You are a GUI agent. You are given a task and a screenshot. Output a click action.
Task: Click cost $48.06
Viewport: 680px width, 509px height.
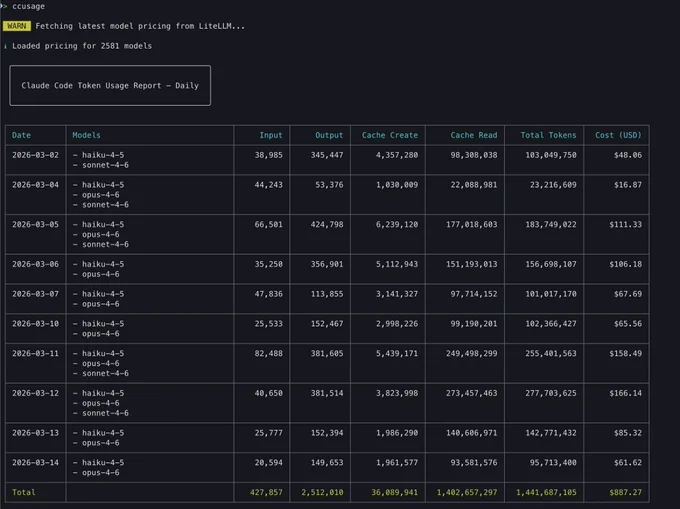point(628,155)
